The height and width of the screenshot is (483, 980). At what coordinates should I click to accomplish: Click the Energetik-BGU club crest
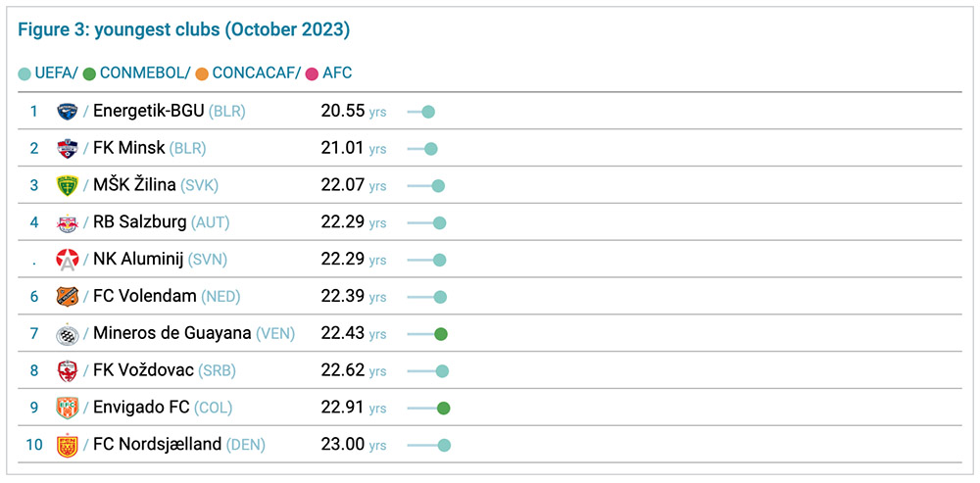[x=67, y=112]
